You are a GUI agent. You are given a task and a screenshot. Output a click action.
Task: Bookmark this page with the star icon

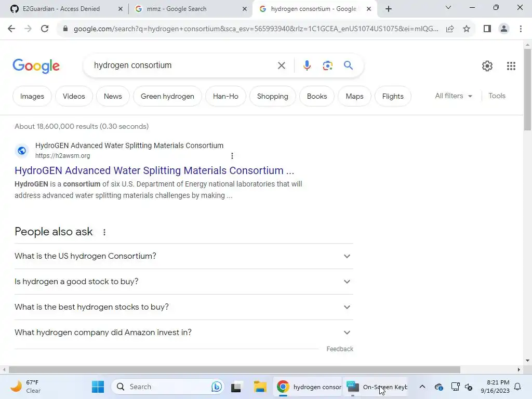(x=467, y=29)
